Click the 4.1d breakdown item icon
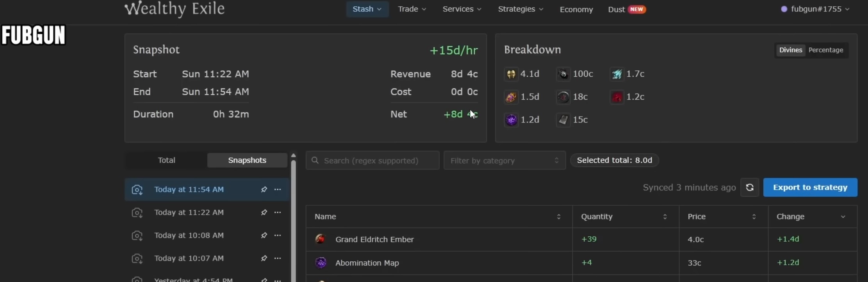Image resolution: width=868 pixels, height=282 pixels. click(x=511, y=74)
